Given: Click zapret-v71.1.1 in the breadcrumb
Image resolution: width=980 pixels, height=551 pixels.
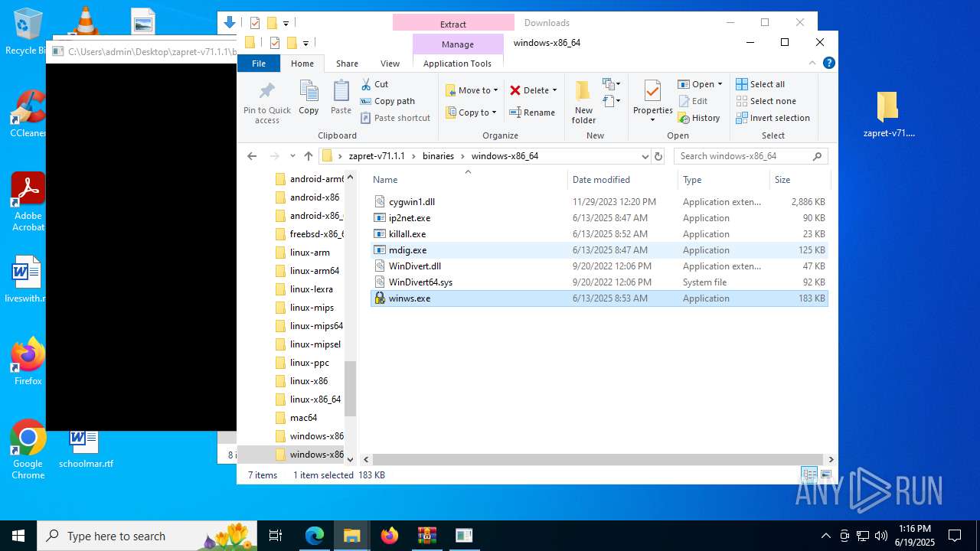Looking at the screenshot, I should point(377,156).
